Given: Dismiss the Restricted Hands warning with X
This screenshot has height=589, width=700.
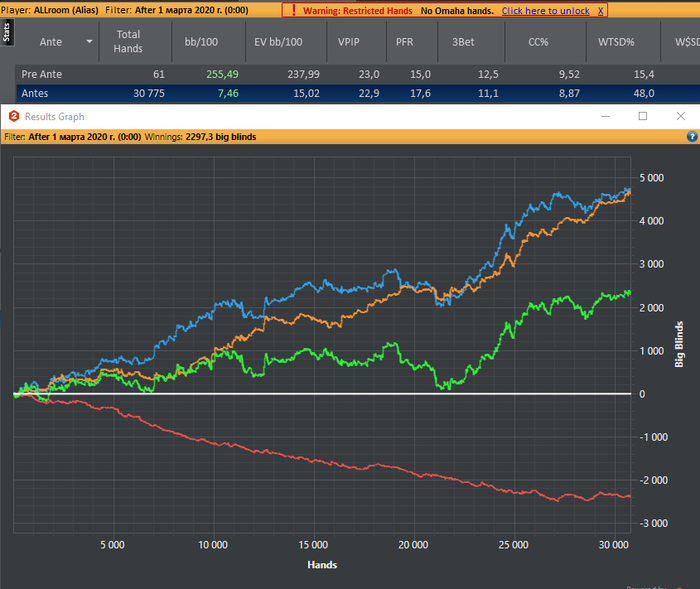Looking at the screenshot, I should pos(600,11).
